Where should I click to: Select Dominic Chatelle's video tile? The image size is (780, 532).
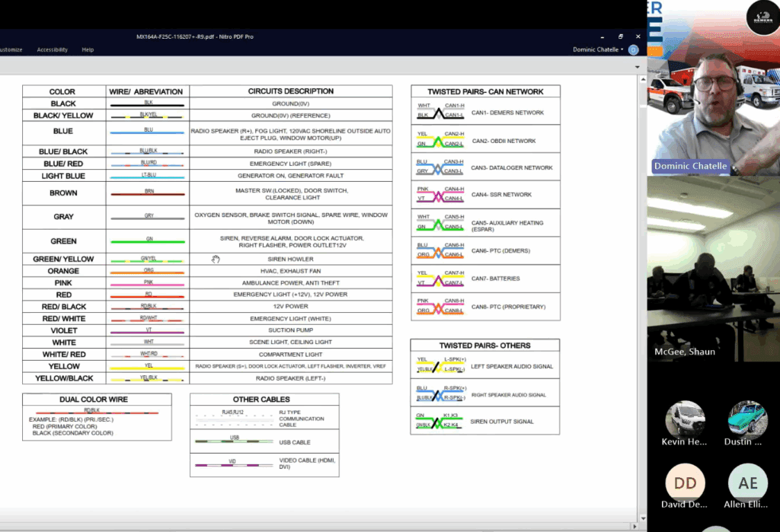point(713,88)
